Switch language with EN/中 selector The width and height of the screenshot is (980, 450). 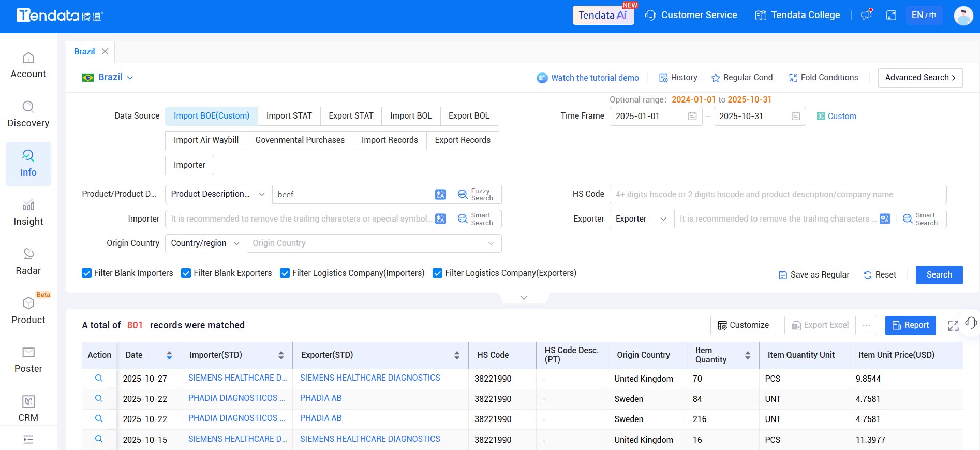924,15
